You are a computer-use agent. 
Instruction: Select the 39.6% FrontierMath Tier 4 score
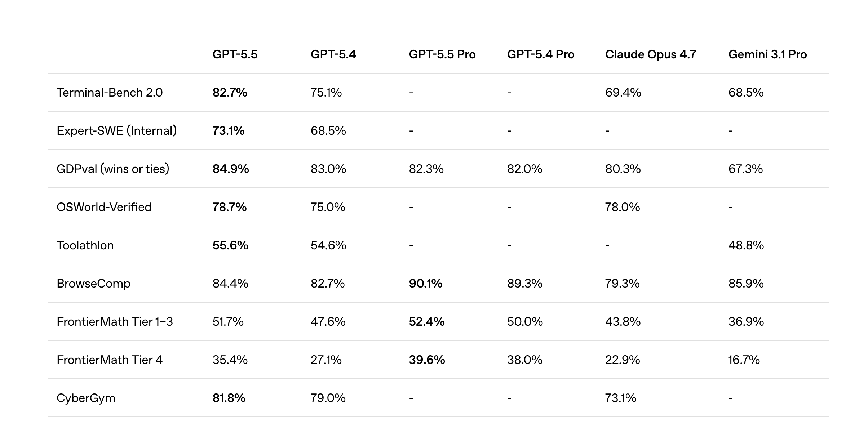[427, 360]
